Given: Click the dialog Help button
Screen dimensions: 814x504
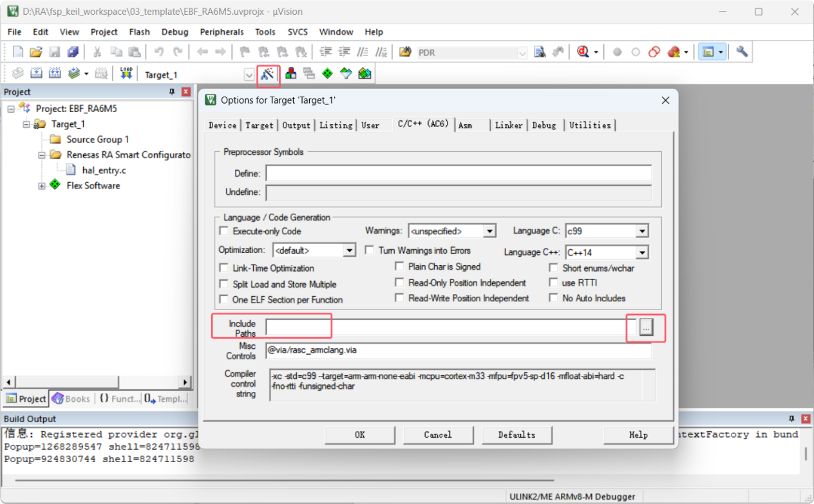Looking at the screenshot, I should pyautogui.click(x=638, y=434).
